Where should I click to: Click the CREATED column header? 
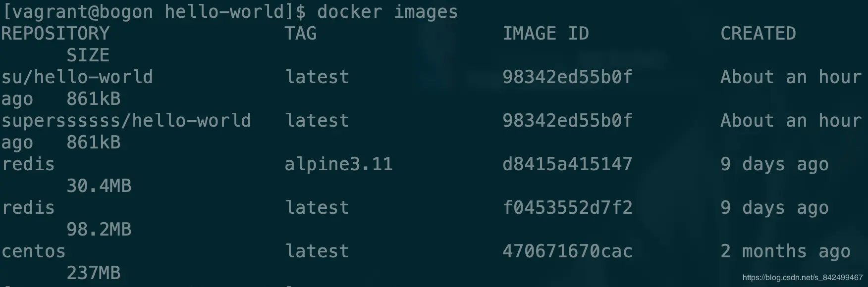[x=758, y=33]
